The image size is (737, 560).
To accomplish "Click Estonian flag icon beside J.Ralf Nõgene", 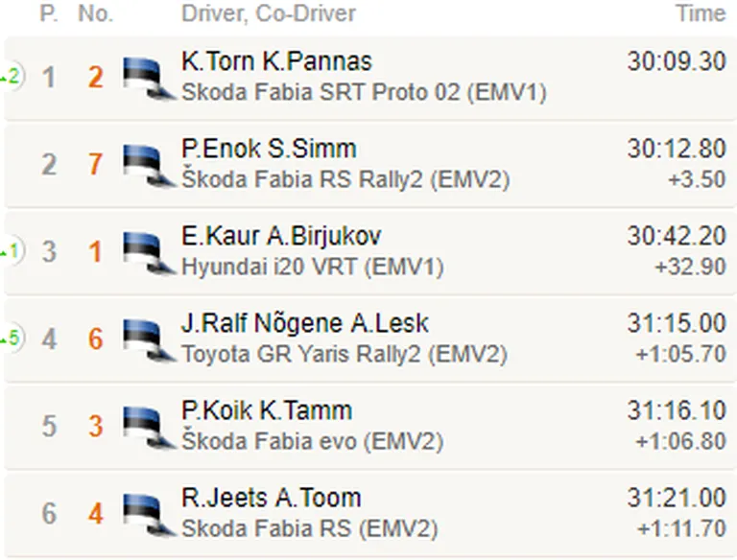I will point(149,340).
